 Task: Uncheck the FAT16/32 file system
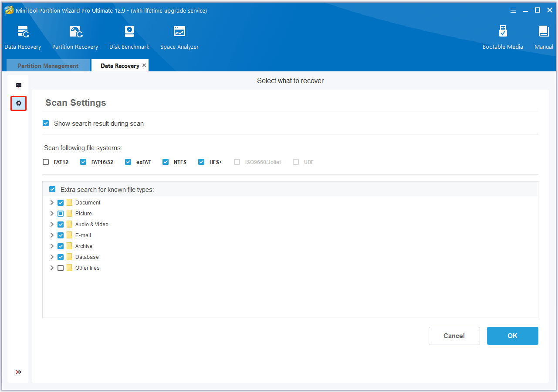[x=83, y=162]
